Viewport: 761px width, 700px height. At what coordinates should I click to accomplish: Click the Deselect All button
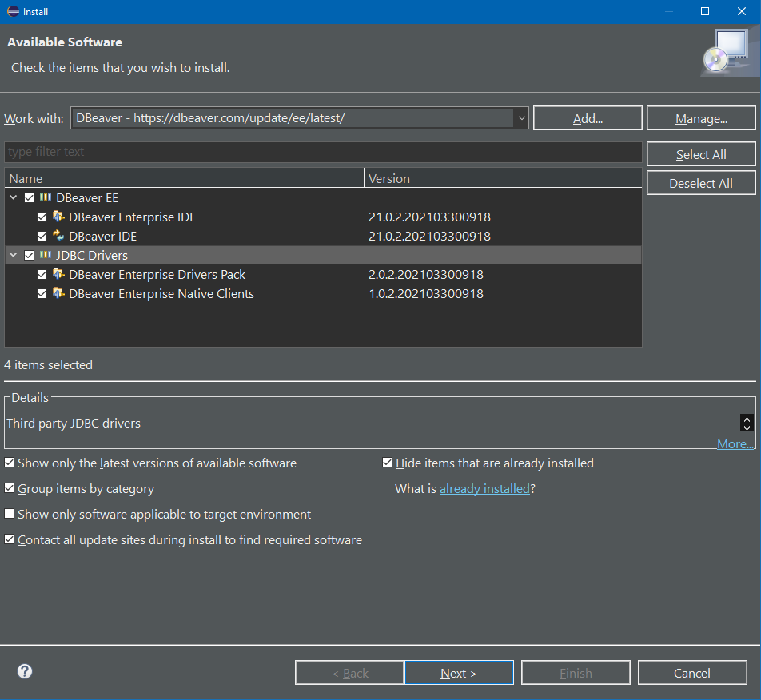701,183
